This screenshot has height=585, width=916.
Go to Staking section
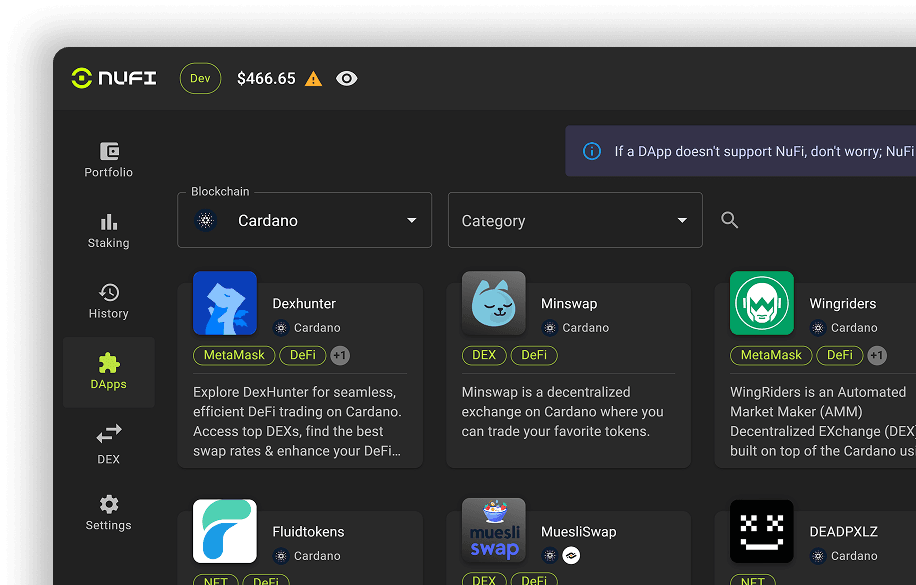(108, 231)
